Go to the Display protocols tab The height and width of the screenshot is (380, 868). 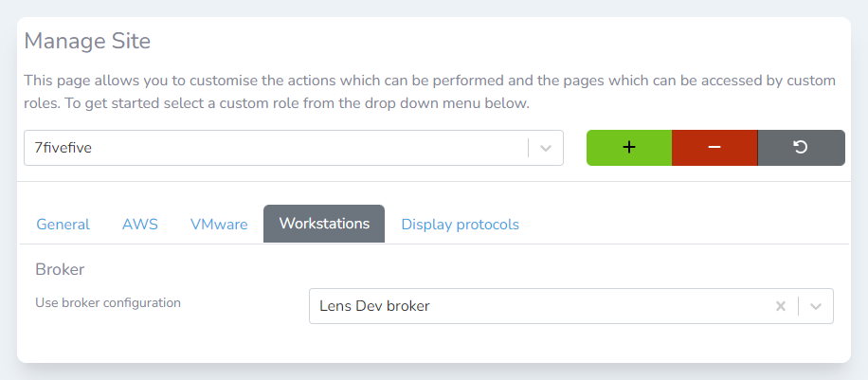[x=460, y=225]
